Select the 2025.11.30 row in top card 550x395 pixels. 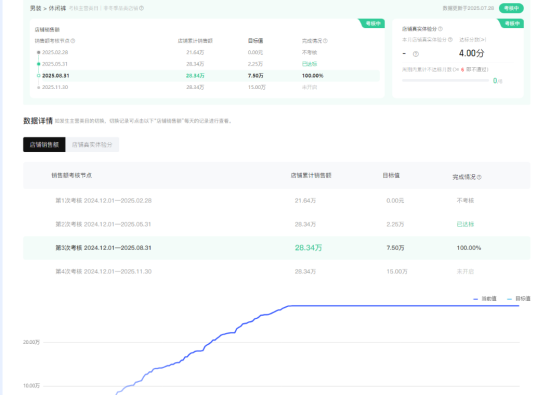[208, 87]
